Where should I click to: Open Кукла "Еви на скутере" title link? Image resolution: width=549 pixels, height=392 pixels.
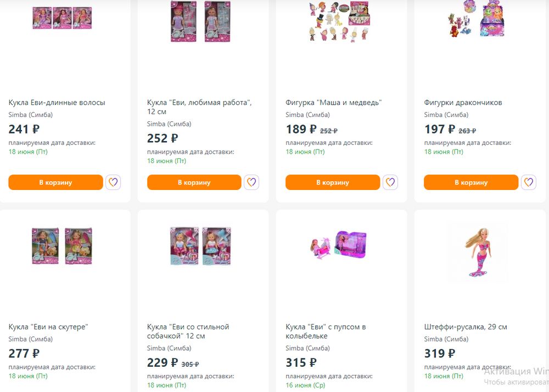tap(48, 327)
